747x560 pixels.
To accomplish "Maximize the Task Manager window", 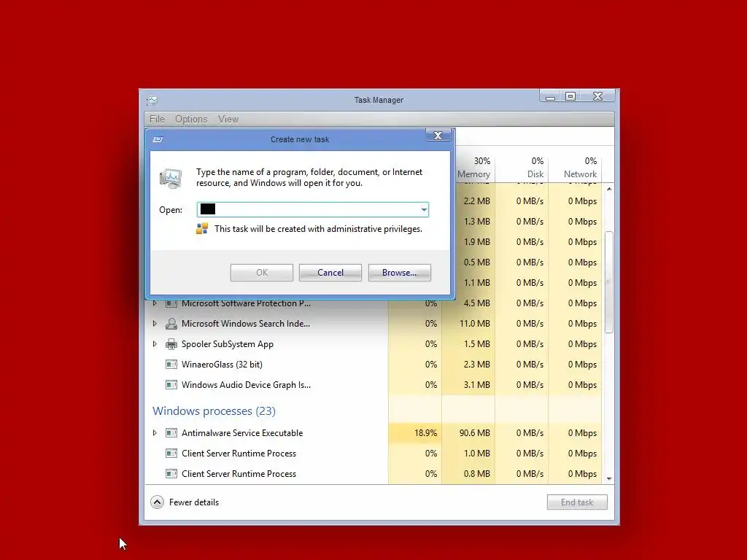I will click(x=570, y=96).
